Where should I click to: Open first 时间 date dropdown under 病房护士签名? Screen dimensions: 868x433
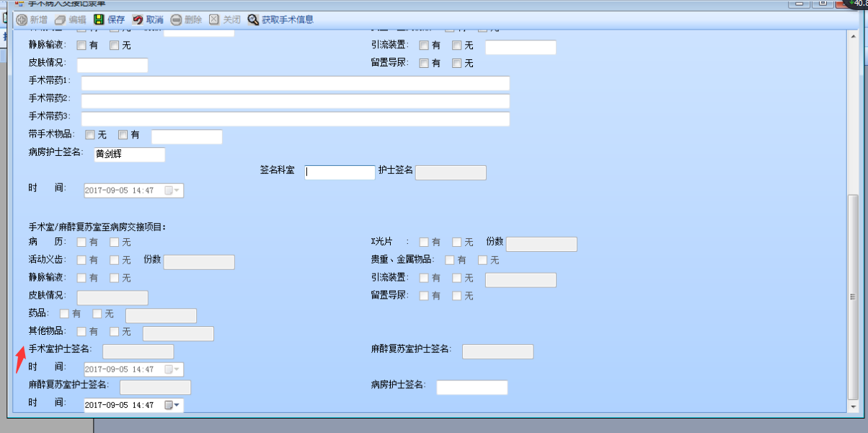coord(174,191)
